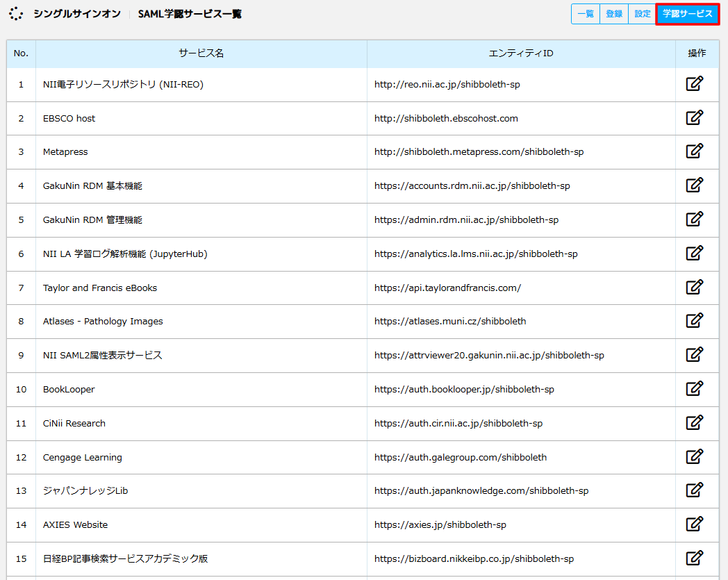The width and height of the screenshot is (728, 580).
Task: Select Atlases - Pathology Images name
Action: pyautogui.click(x=103, y=322)
